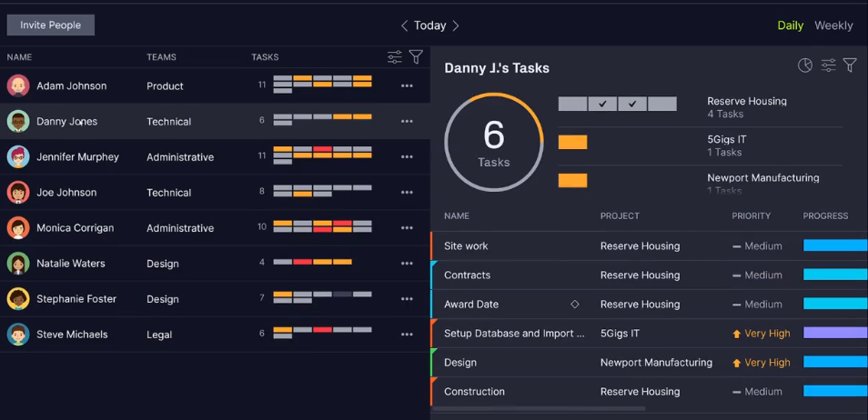Viewport: 868px width, 420px height.
Task: Click milestone diamond icon beside Award Date
Action: [574, 305]
